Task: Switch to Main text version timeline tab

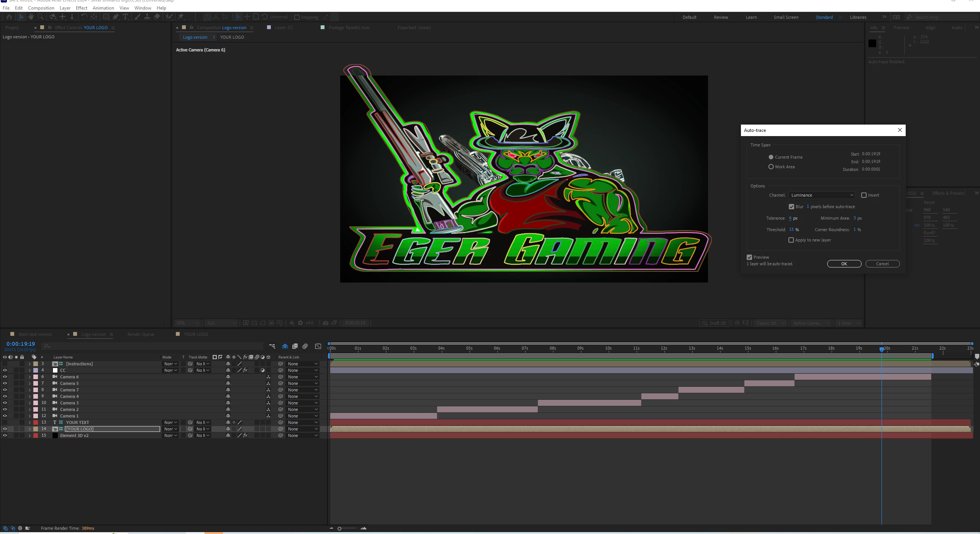Action: point(35,334)
